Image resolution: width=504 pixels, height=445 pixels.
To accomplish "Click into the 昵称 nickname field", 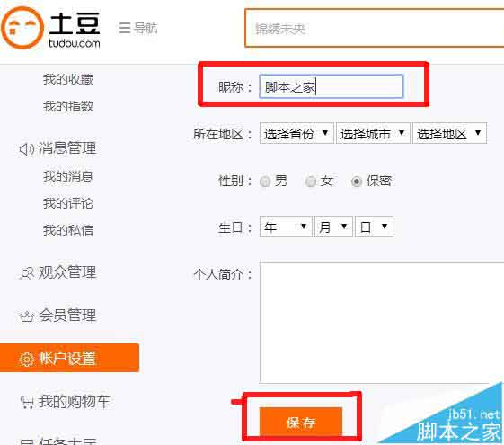I will pos(332,86).
